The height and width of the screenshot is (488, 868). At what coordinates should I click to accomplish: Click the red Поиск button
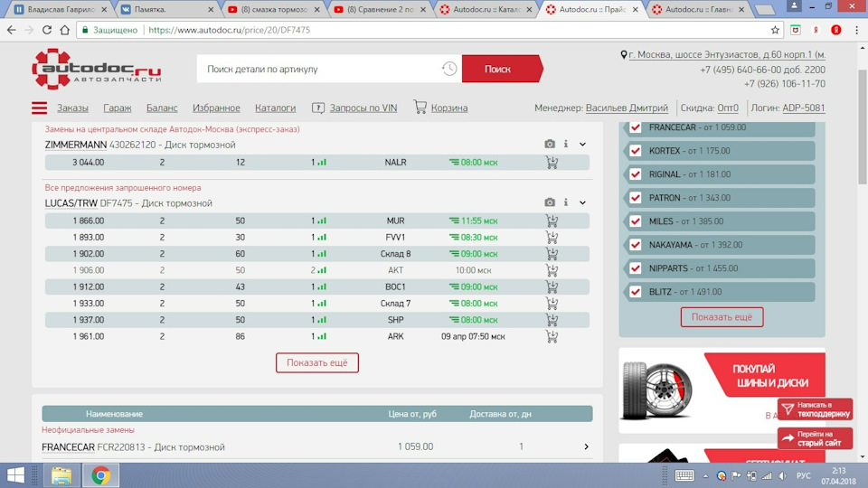(x=502, y=69)
